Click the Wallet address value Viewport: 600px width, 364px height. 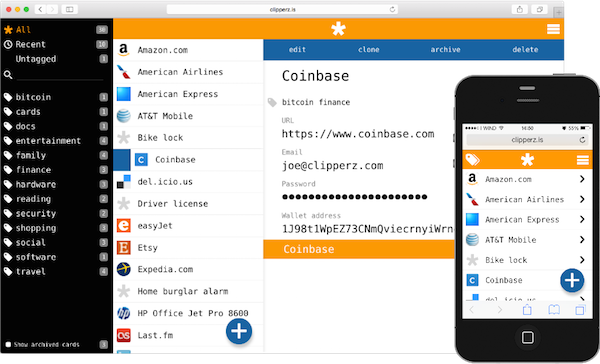coord(368,229)
